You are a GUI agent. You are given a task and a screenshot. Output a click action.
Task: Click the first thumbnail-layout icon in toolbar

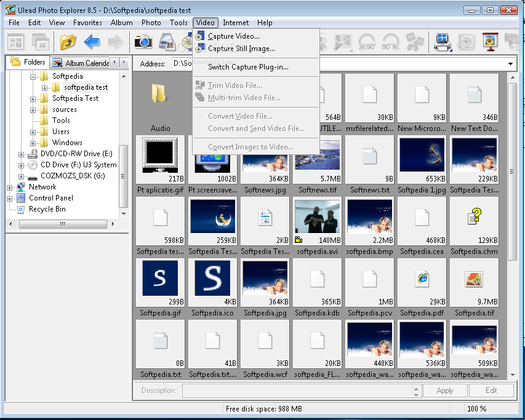pos(16,42)
